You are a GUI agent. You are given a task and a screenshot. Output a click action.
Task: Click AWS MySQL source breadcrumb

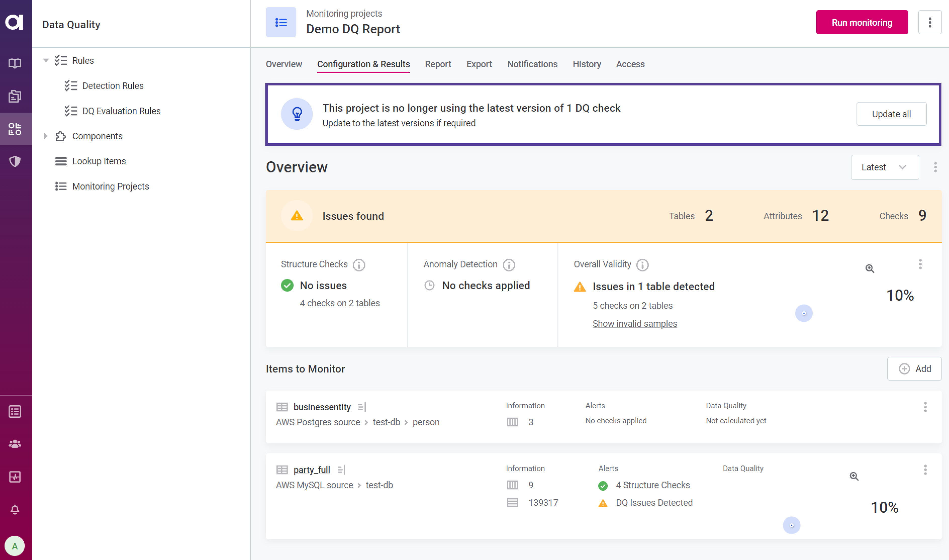[315, 485]
